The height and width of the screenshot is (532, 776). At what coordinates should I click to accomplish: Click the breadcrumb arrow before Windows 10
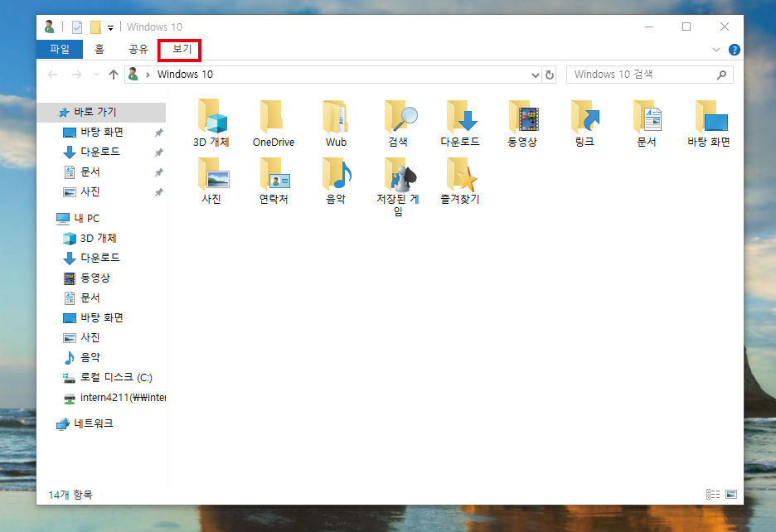[x=148, y=75]
